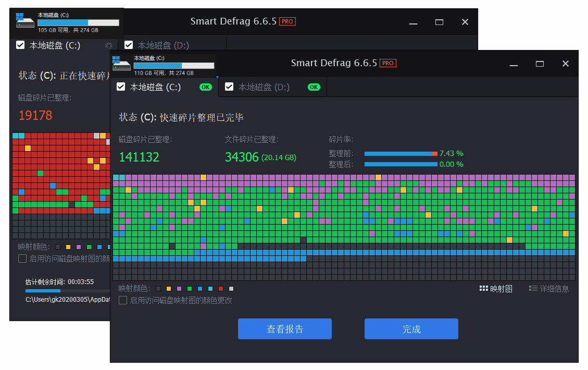Pick green map color swatch in back window
Viewport: 588px width, 370px height.
point(89,247)
